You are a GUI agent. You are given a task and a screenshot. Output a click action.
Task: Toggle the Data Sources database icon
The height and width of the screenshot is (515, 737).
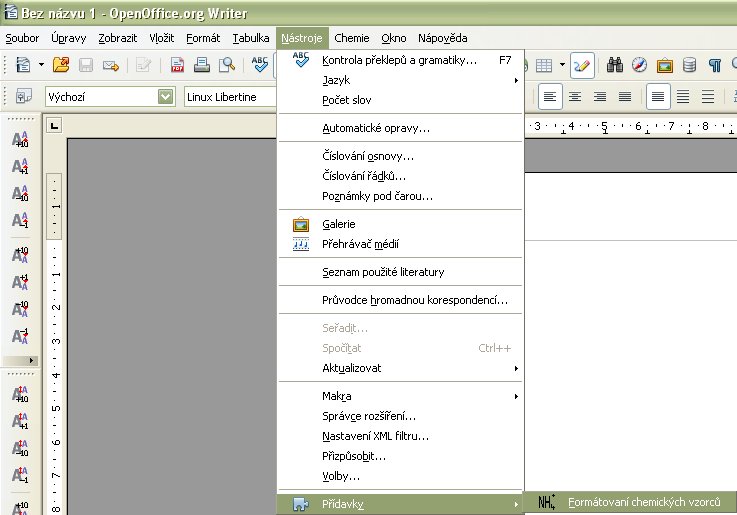click(690, 65)
